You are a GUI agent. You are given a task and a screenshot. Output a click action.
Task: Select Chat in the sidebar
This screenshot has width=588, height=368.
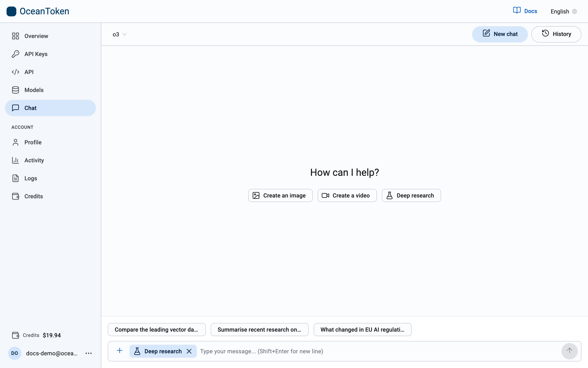point(50,108)
